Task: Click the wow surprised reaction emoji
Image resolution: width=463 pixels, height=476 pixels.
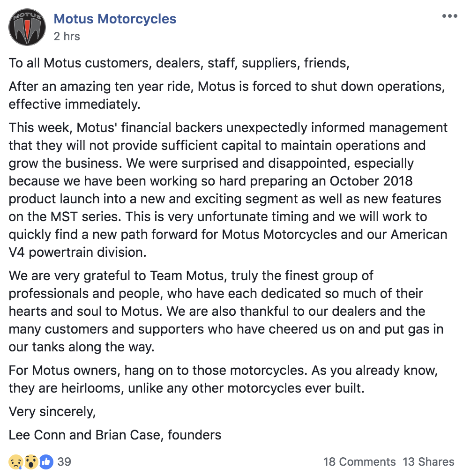Action: coord(31,462)
